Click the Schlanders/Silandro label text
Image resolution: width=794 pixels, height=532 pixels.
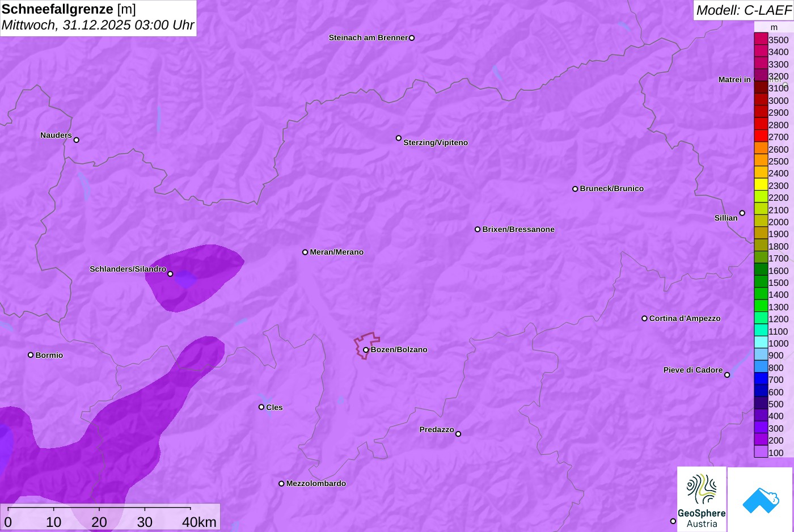(128, 269)
